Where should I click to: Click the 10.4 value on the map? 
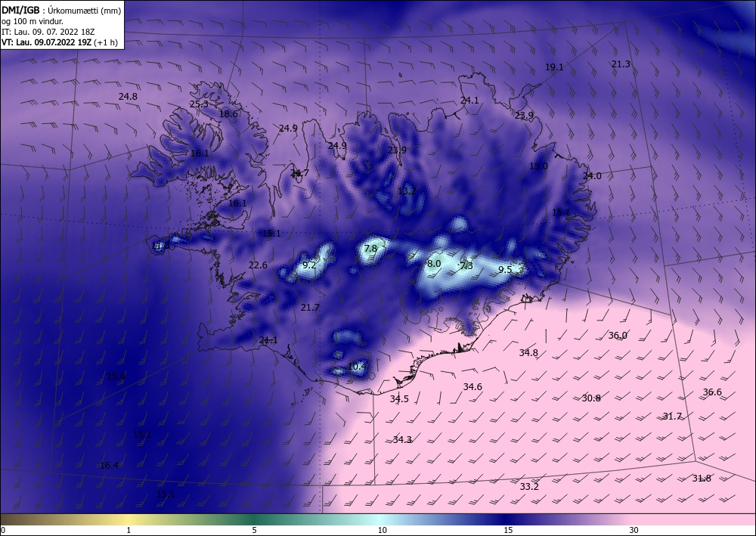pos(357,367)
